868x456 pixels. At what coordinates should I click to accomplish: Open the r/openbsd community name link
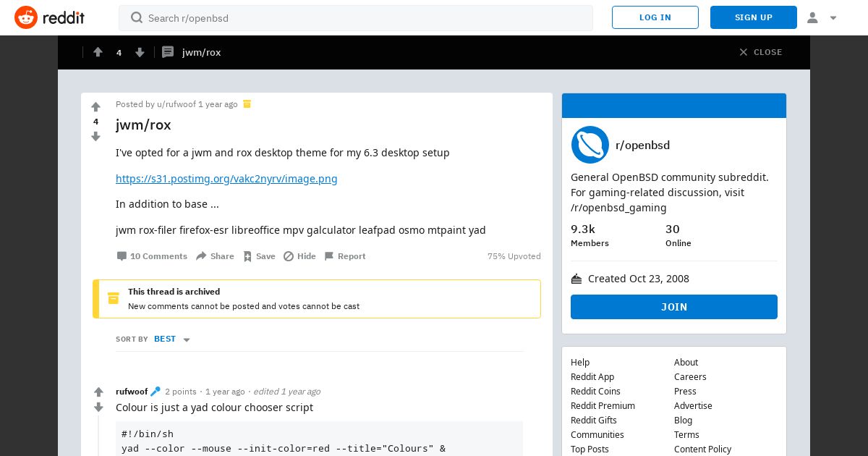click(642, 145)
